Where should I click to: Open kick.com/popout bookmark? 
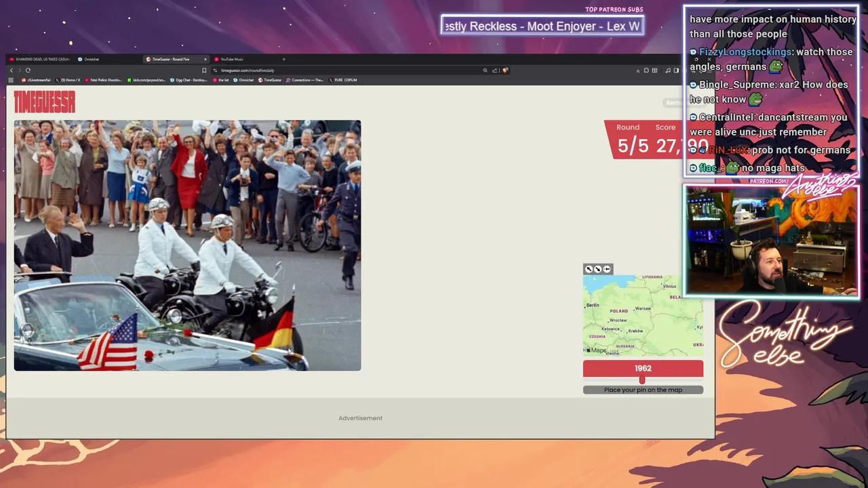(146, 80)
